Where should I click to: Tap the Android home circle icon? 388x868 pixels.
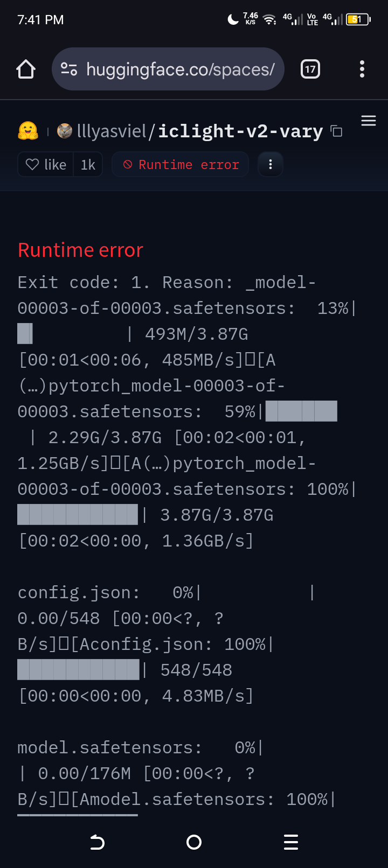click(194, 842)
